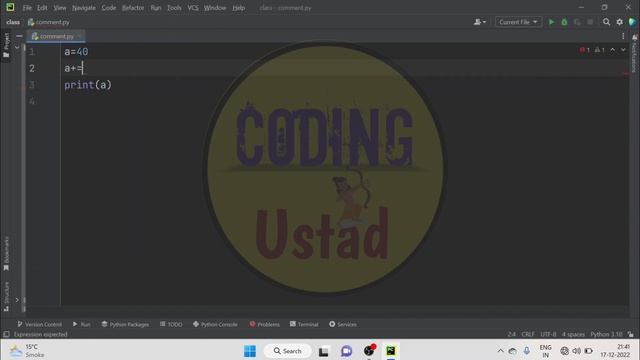Toggle the Project tool window
This screenshot has height=360, width=640.
6,45
